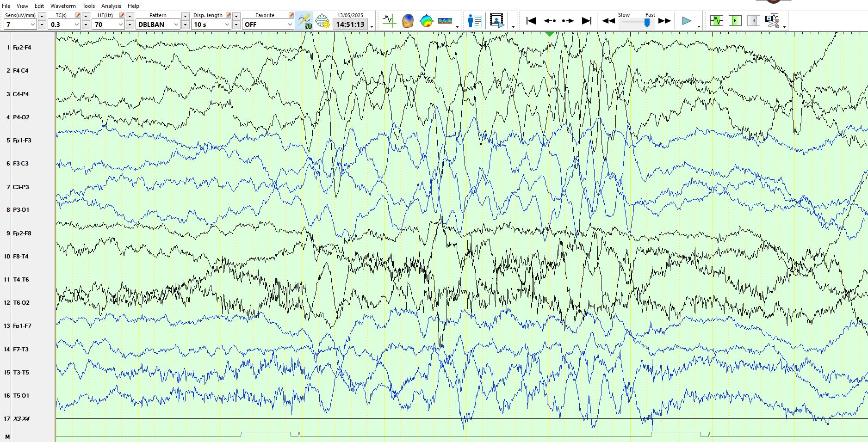Image resolution: width=868 pixels, height=442 pixels.
Task: Edit the Disp. length list with pencil icon
Action: 229,15
